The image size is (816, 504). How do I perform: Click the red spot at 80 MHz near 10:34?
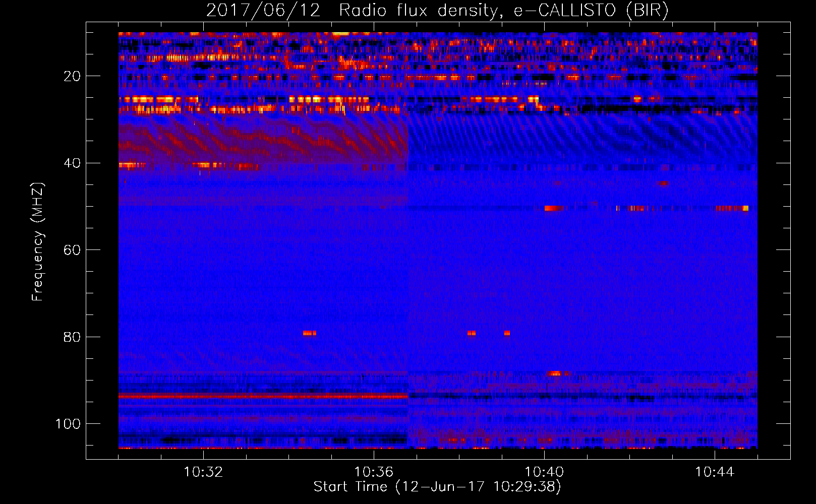pos(310,333)
